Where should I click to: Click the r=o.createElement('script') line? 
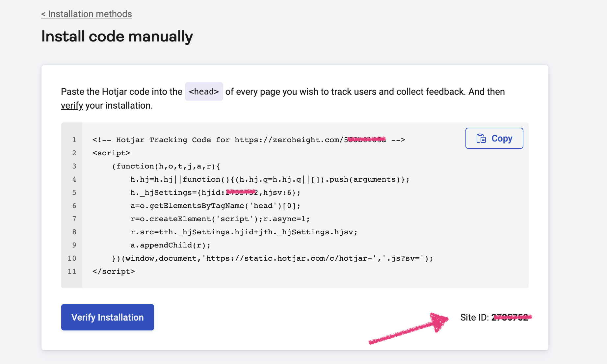coord(220,219)
